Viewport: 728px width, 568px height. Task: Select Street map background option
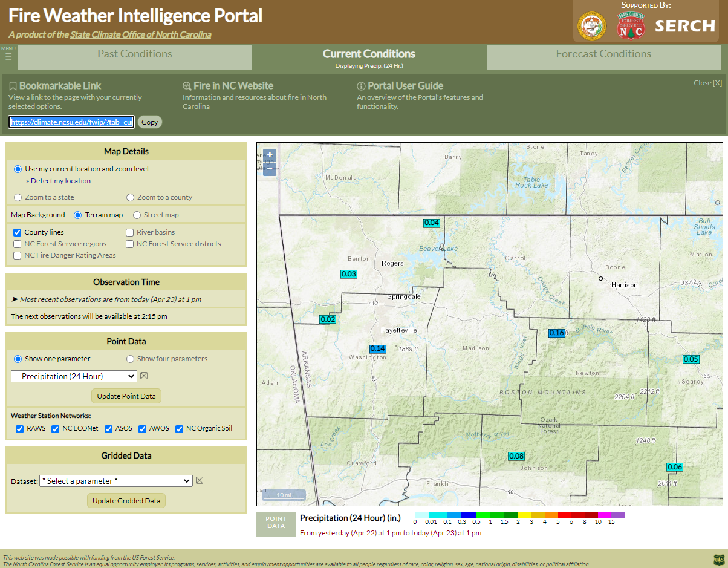137,215
